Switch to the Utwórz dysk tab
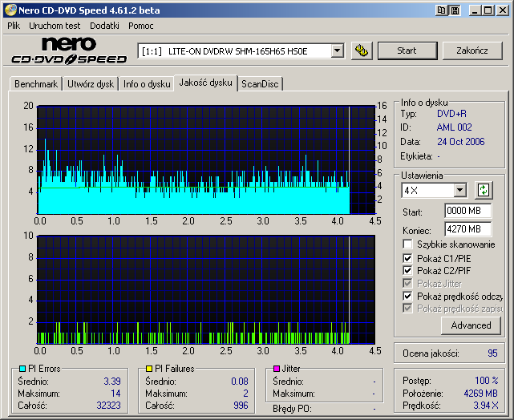Viewport: 514px width, 420px height. click(91, 84)
